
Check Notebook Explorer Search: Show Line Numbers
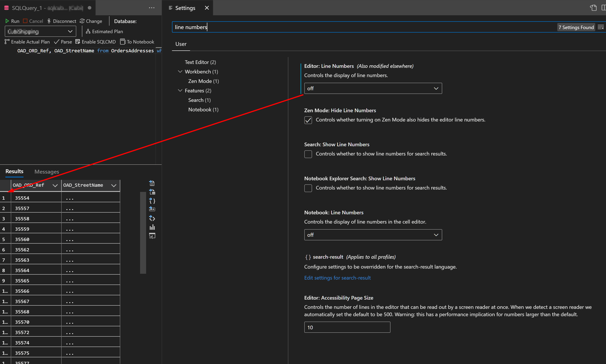pyautogui.click(x=308, y=188)
